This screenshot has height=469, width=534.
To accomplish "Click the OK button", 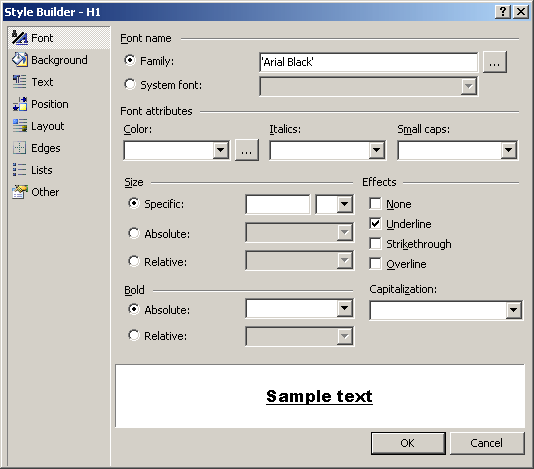I will 408,443.
